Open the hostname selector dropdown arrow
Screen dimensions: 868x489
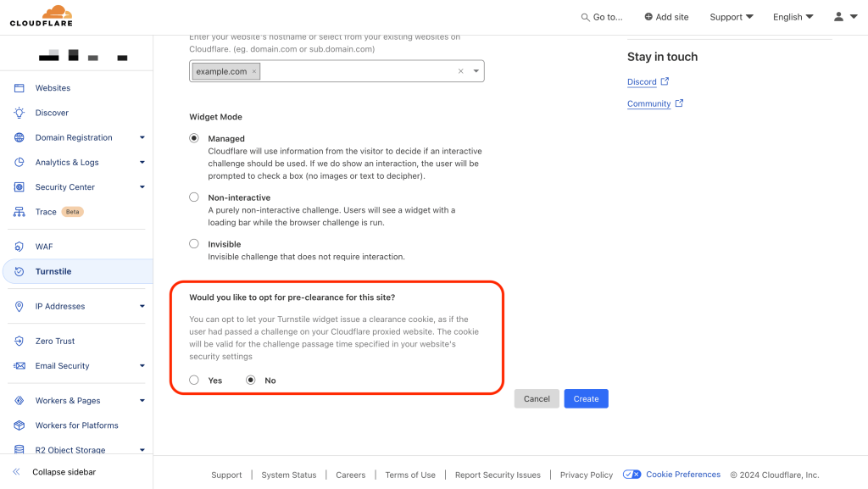[476, 71]
